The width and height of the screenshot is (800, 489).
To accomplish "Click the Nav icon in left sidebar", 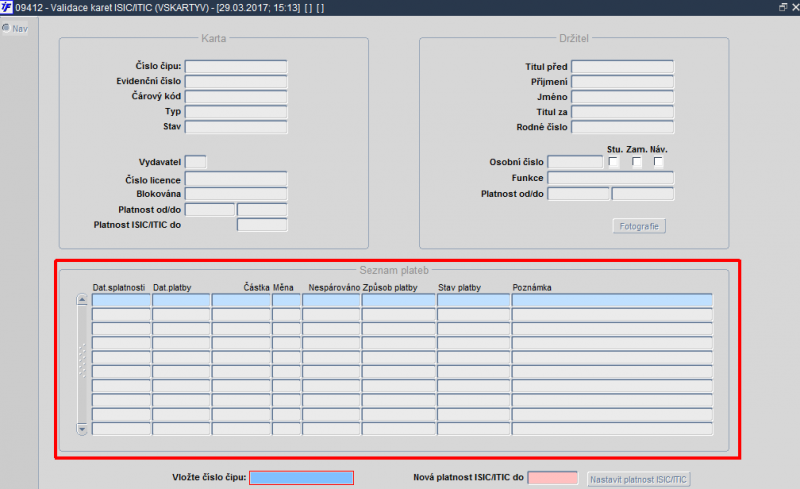I will (x=6, y=28).
